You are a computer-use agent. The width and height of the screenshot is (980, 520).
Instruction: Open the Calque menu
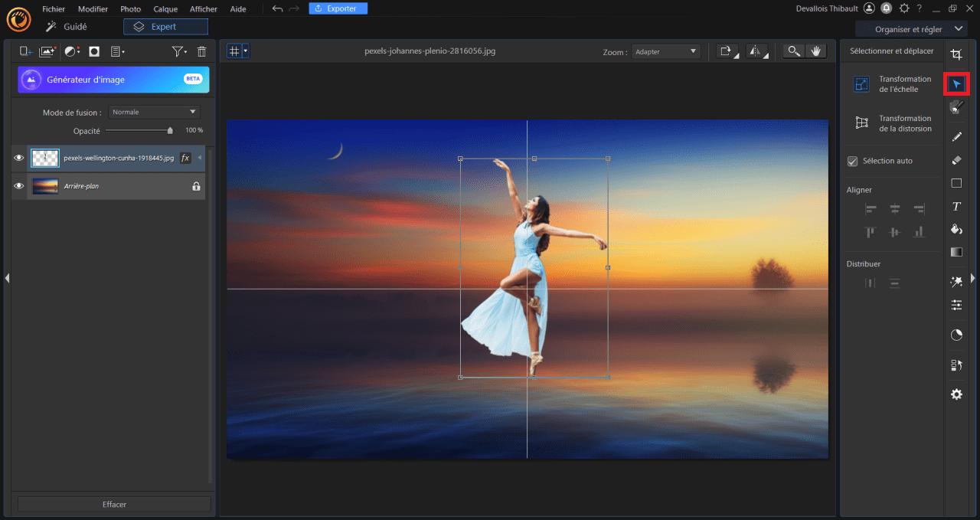tap(165, 9)
